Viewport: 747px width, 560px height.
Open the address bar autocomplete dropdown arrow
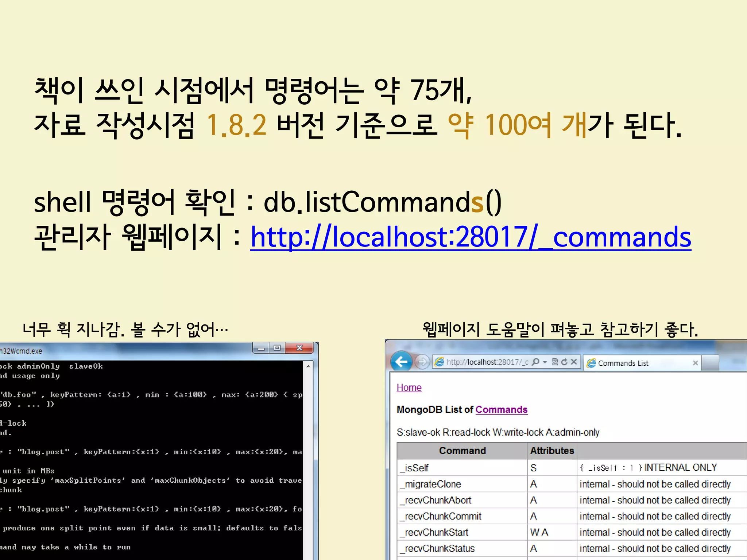tap(545, 362)
